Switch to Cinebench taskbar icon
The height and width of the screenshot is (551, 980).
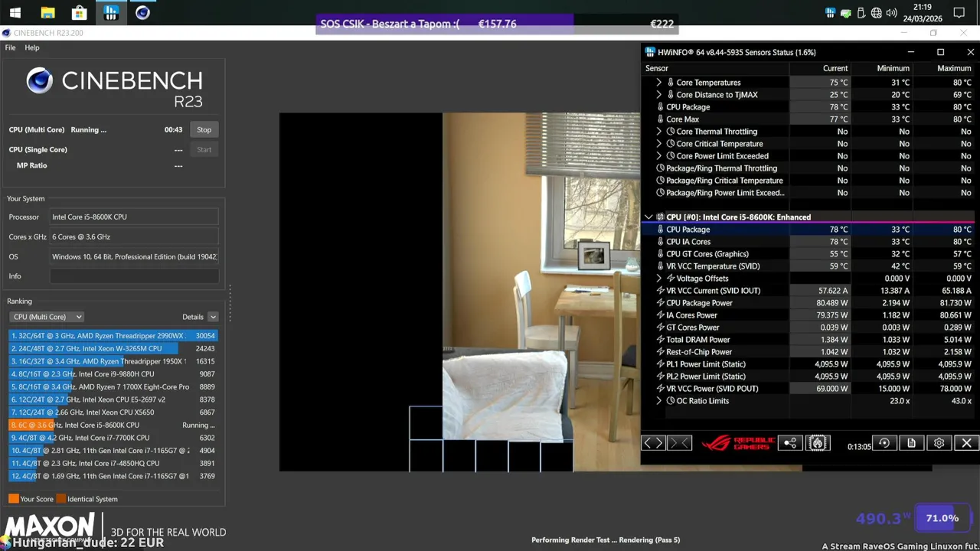142,13
